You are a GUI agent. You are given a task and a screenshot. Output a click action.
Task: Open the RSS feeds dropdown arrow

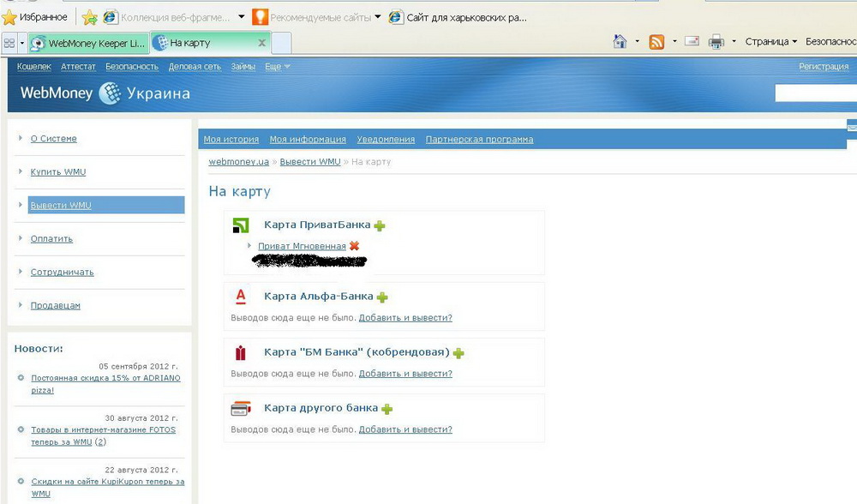[x=674, y=41]
